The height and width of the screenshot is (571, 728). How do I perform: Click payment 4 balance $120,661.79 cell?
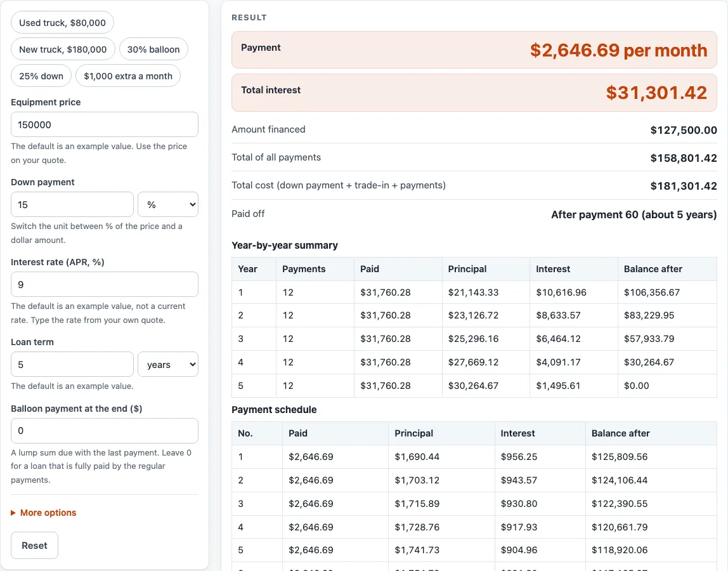click(651, 527)
